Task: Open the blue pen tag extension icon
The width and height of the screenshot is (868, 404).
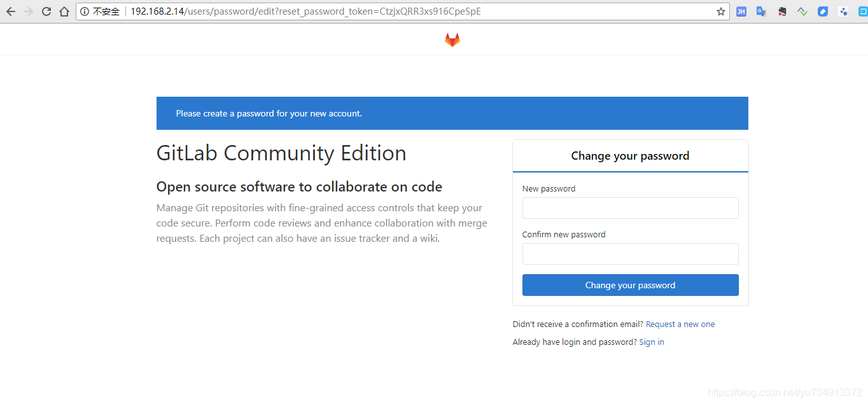Action: [x=823, y=11]
